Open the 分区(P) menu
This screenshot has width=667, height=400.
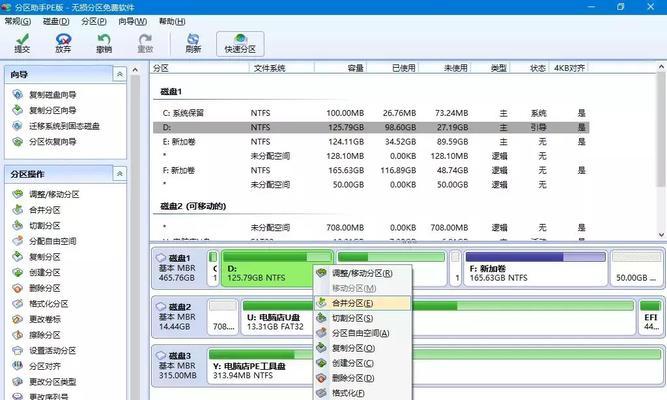tap(94, 21)
